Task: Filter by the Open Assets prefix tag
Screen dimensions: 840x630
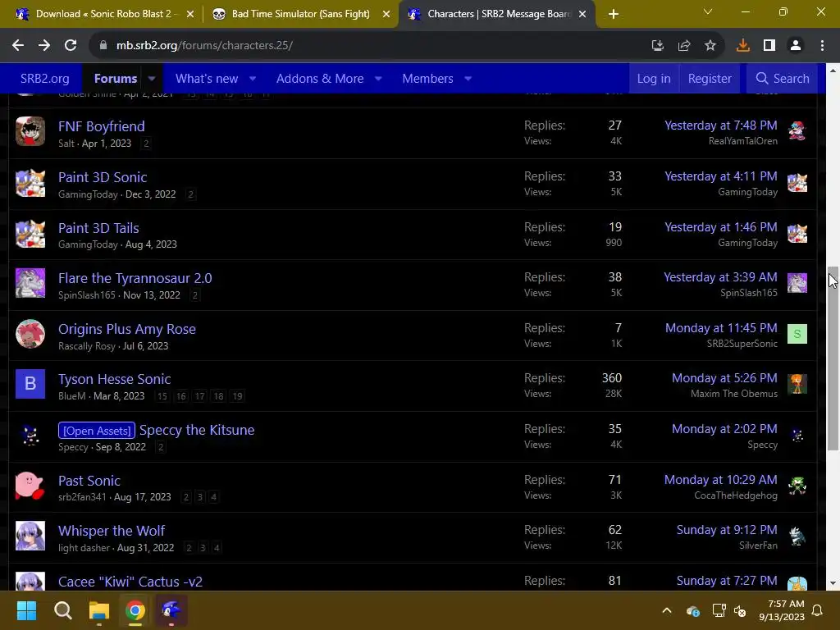Action: tap(97, 430)
